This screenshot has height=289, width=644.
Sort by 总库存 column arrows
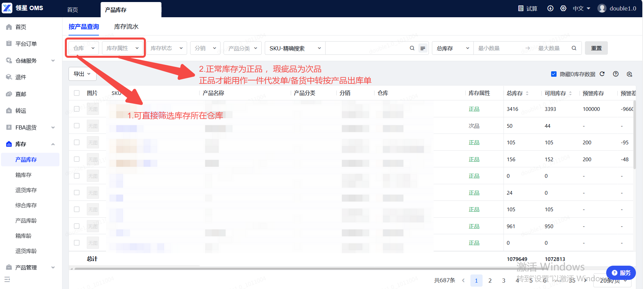click(x=527, y=93)
